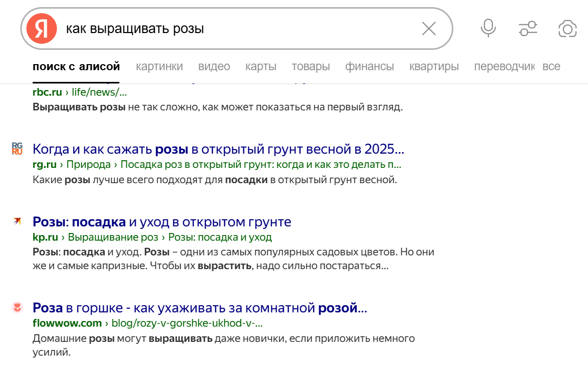Select the товары tab

[x=311, y=67]
